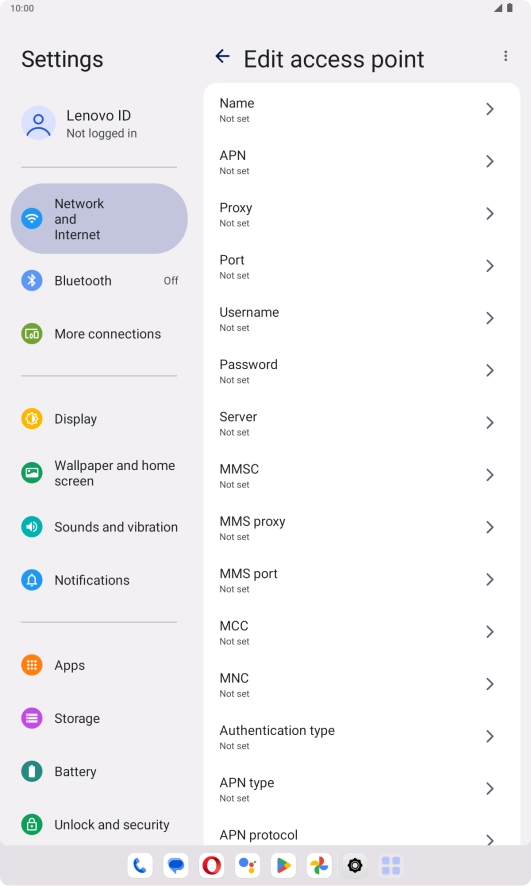This screenshot has width=531, height=886.
Task: Select Display in settings sidebar
Action: tap(99, 419)
